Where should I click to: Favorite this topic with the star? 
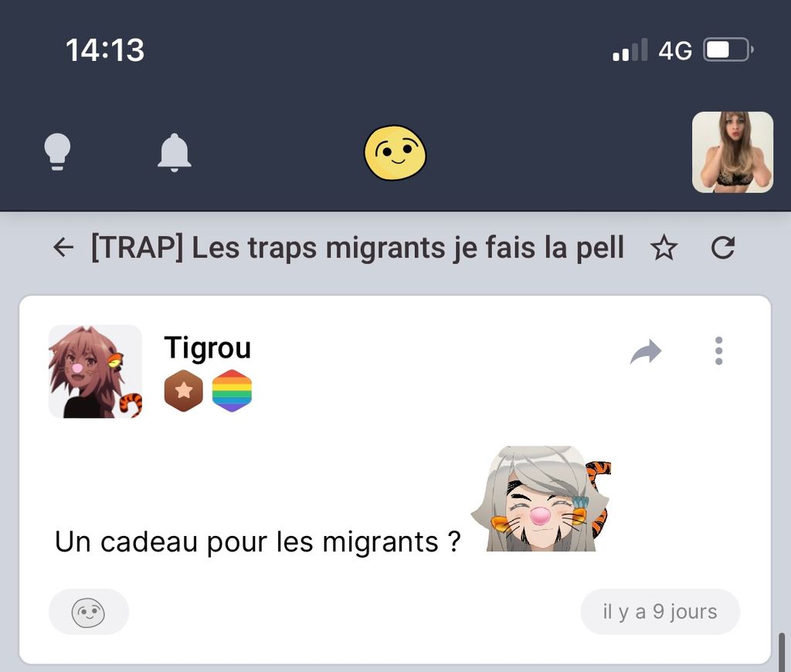(664, 248)
